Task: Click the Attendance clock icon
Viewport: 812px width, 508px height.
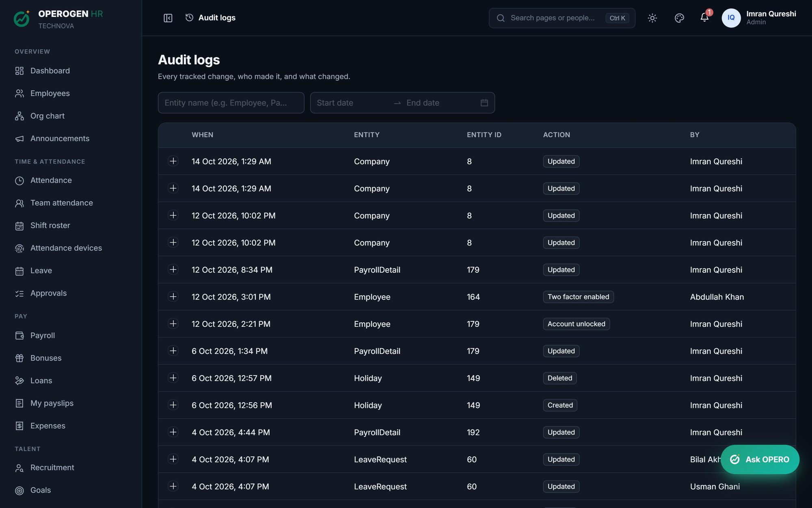Action: click(x=19, y=180)
